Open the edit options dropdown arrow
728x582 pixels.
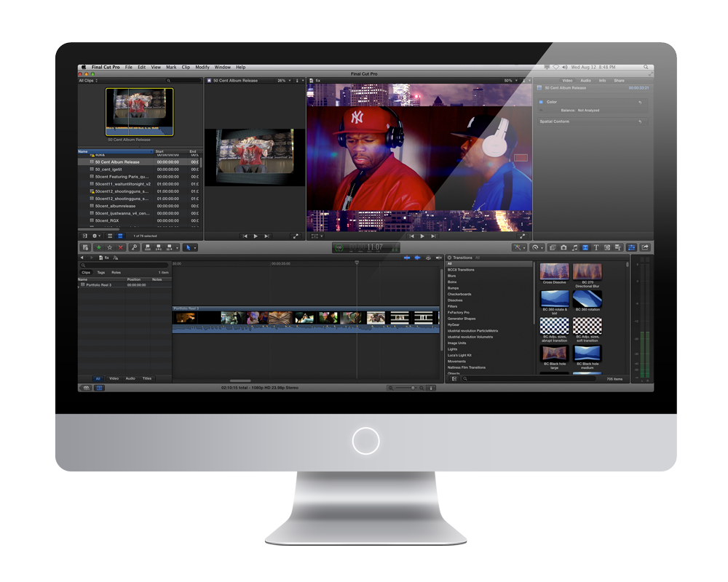178,248
